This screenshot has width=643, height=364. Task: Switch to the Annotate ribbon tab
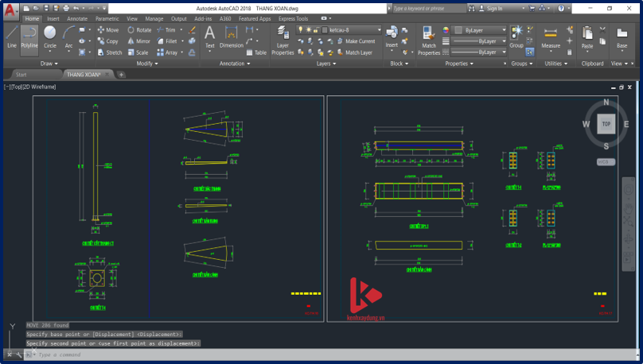77,17
